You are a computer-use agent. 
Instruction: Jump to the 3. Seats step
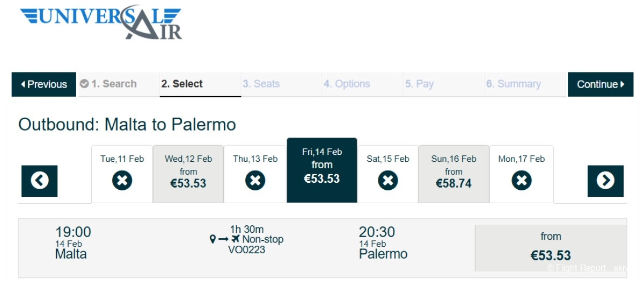[x=261, y=84]
